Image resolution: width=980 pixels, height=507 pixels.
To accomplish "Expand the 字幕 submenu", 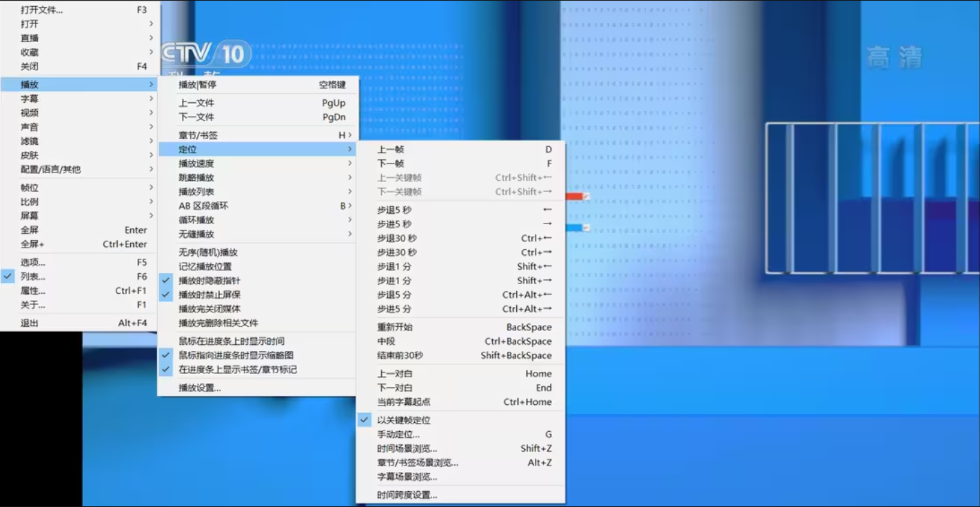I will coord(80,99).
